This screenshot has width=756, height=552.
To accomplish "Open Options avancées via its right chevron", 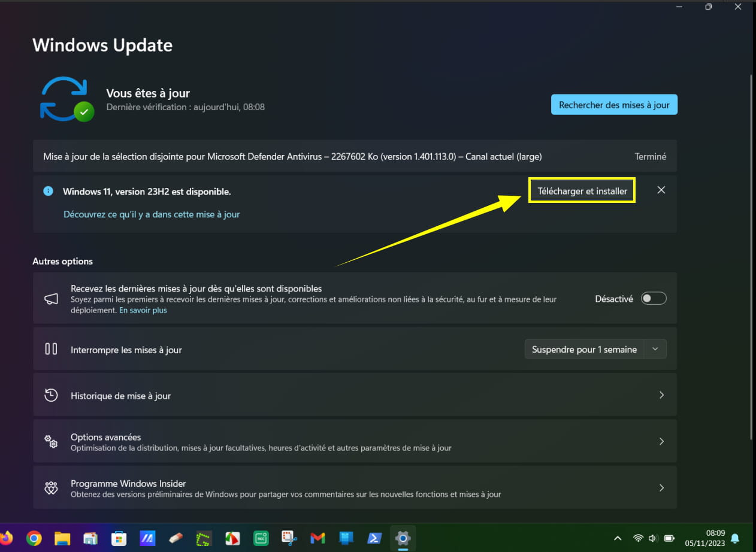I will tap(661, 441).
